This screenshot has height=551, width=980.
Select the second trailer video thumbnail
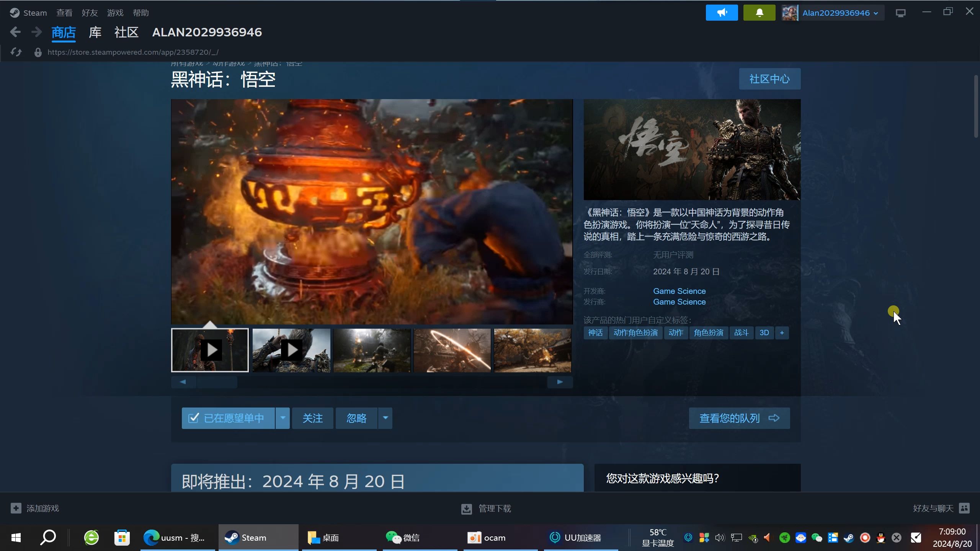click(x=291, y=350)
